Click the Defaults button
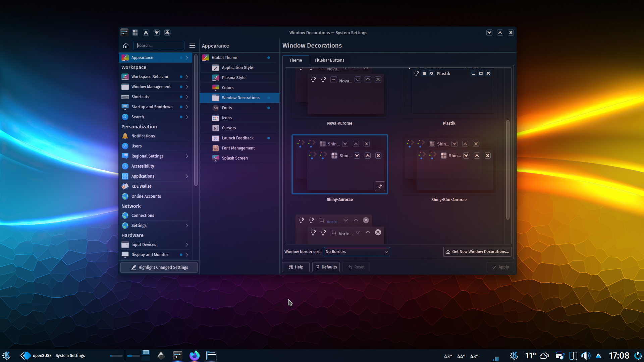Screen dimensions: 644x362 (326, 267)
